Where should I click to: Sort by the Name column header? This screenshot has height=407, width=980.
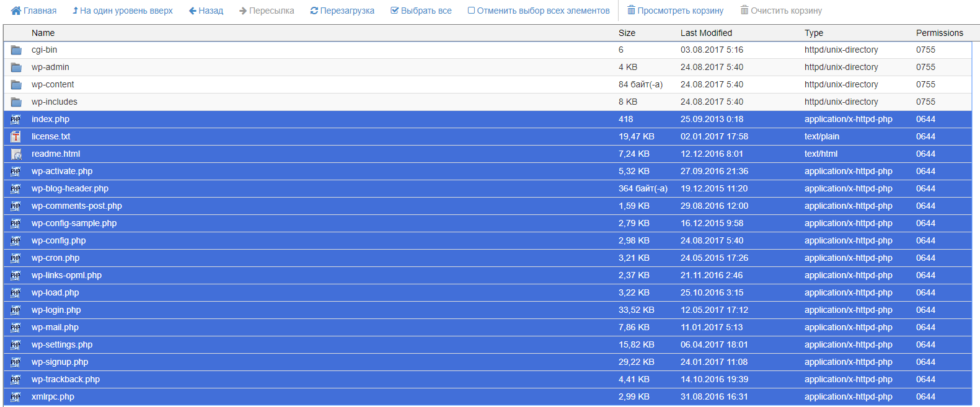point(43,33)
